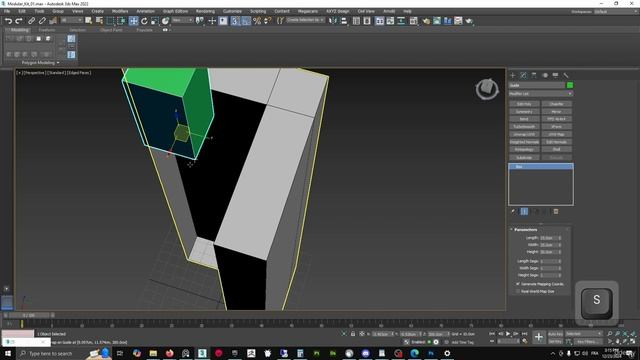640x360 pixels.
Task: Click the Mirror tool icon
Action: pyautogui.click(x=333, y=20)
